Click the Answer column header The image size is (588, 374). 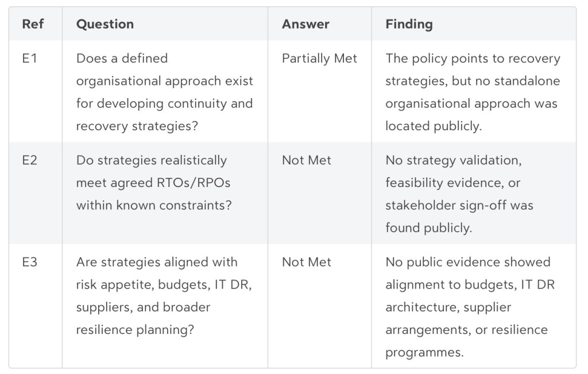[305, 24]
